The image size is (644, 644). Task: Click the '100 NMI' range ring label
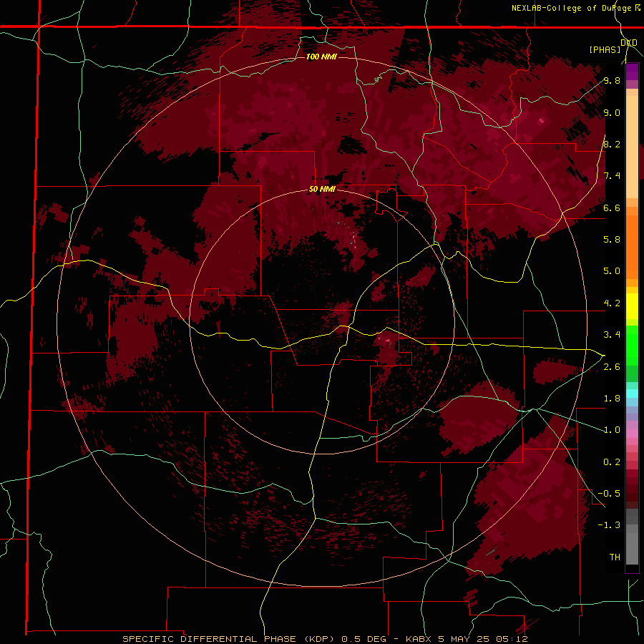(x=321, y=57)
